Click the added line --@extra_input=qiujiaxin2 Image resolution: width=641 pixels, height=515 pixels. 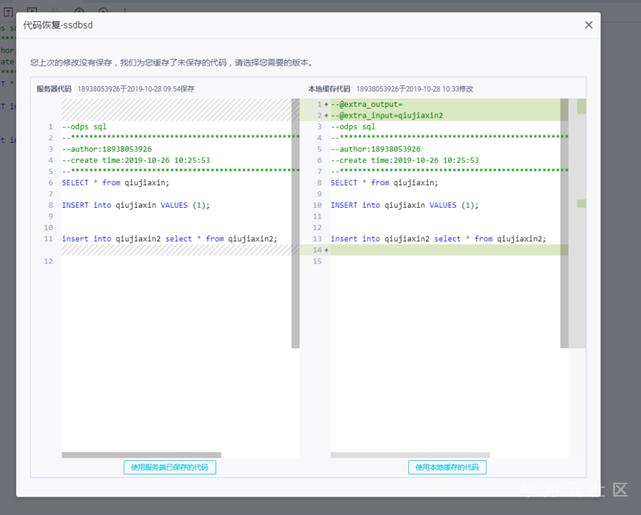[x=387, y=115]
